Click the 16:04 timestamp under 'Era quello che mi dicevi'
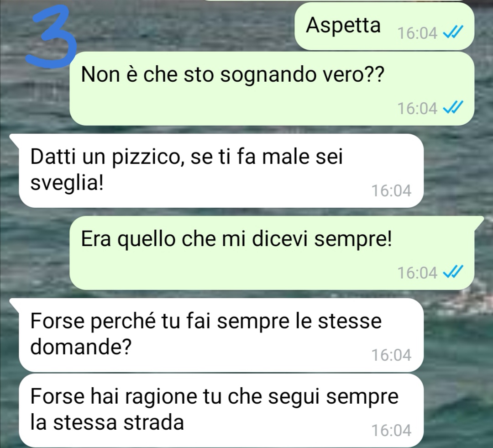Screen dimensions: 493x448 tap(417, 273)
